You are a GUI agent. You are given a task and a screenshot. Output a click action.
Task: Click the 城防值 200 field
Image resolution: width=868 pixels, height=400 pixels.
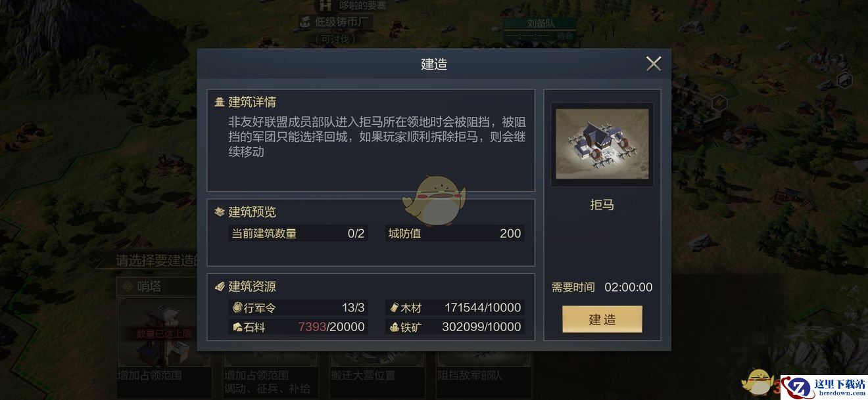click(x=455, y=233)
